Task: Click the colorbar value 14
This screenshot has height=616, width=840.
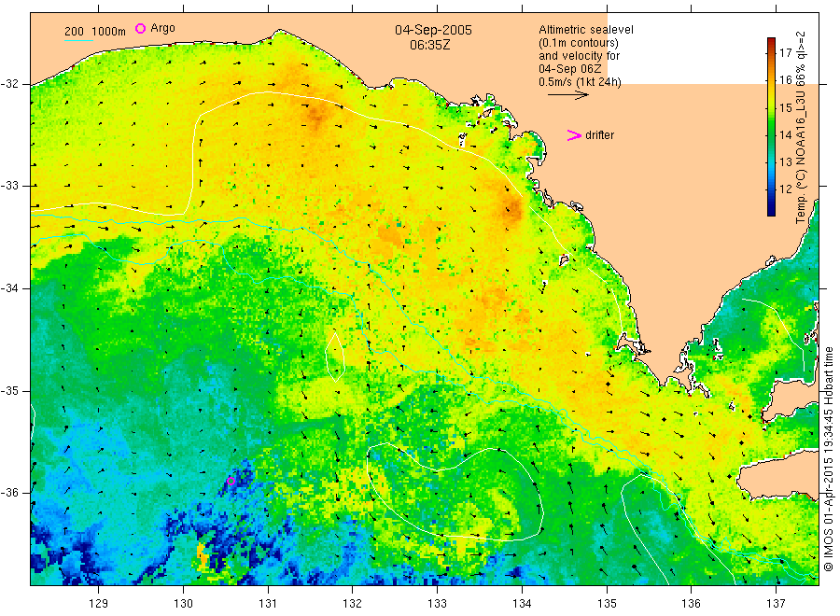Action: point(785,135)
